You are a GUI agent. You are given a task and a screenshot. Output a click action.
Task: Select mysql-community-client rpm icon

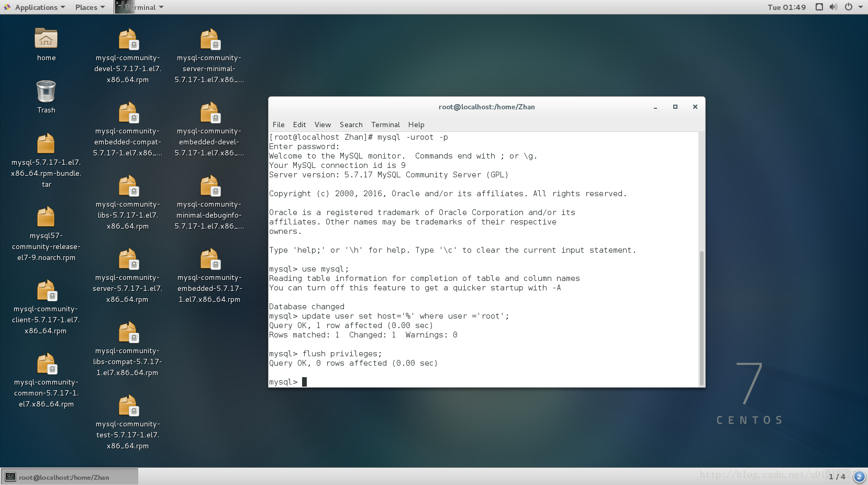[46, 290]
